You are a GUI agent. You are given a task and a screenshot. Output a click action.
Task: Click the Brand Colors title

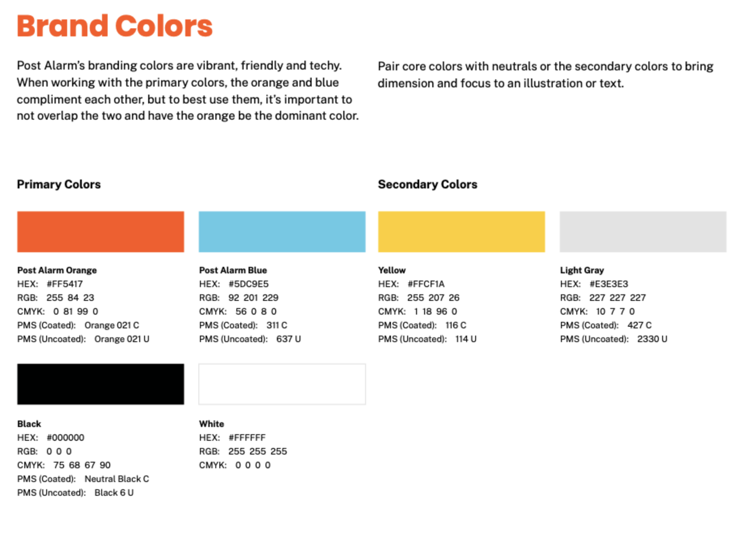tap(115, 26)
